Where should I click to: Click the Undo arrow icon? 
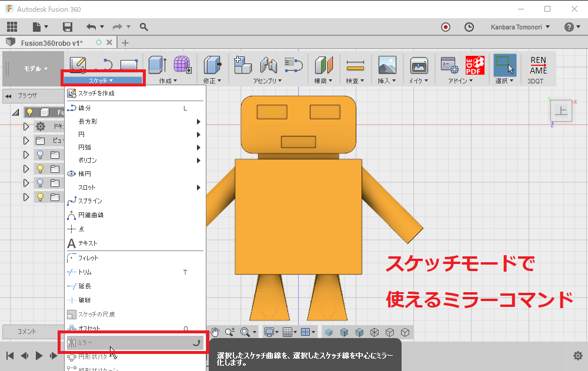[91, 26]
